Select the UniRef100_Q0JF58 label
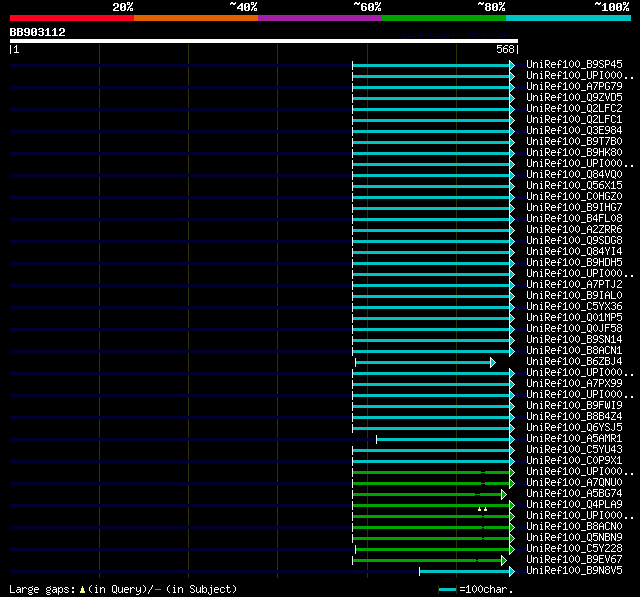Viewport: 640px width, 597px height. [x=574, y=329]
